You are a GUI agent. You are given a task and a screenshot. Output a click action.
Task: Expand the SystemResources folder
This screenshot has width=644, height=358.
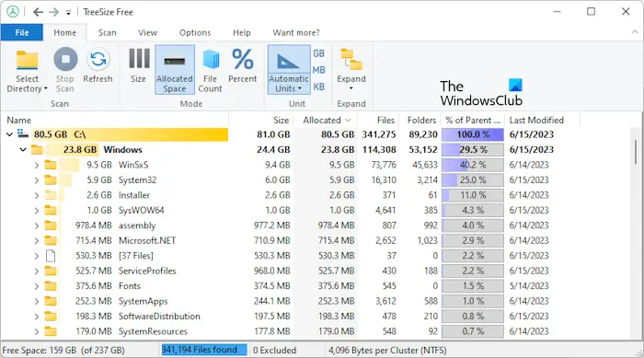click(x=37, y=331)
